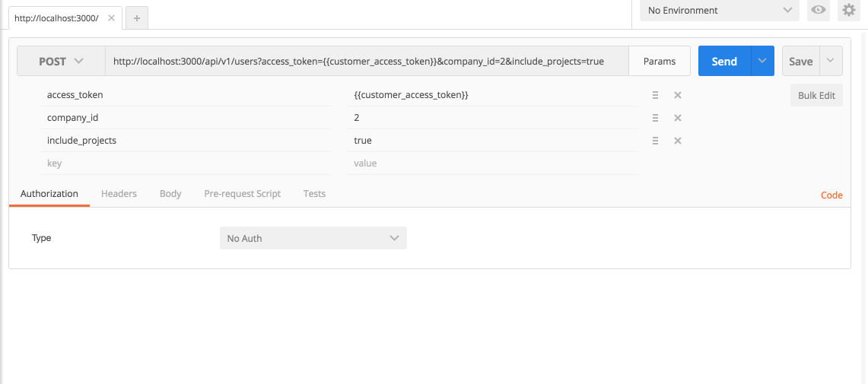Image resolution: width=868 pixels, height=384 pixels.
Task: Grab reorder handle for company_id row
Action: [655, 118]
